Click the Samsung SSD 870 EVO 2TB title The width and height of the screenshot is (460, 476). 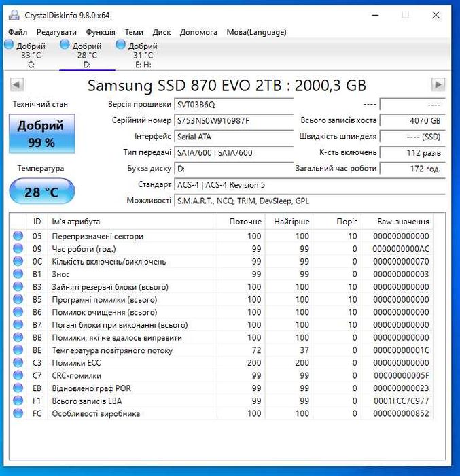(x=227, y=86)
